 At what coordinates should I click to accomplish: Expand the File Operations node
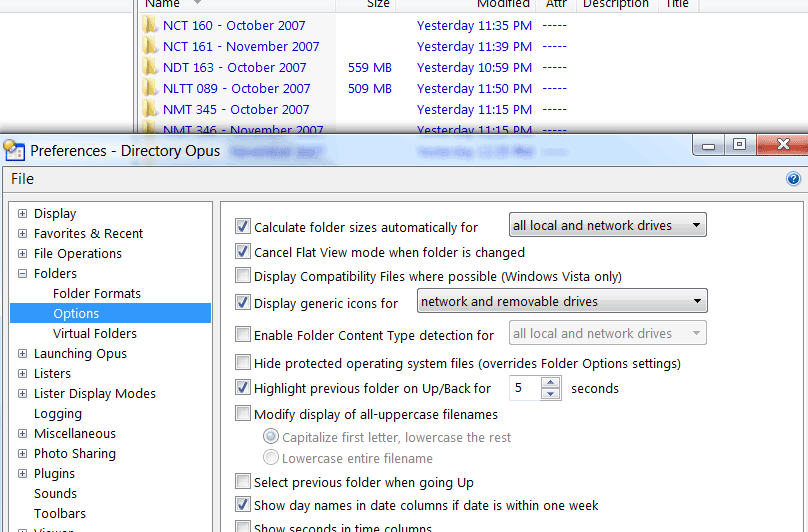22,254
